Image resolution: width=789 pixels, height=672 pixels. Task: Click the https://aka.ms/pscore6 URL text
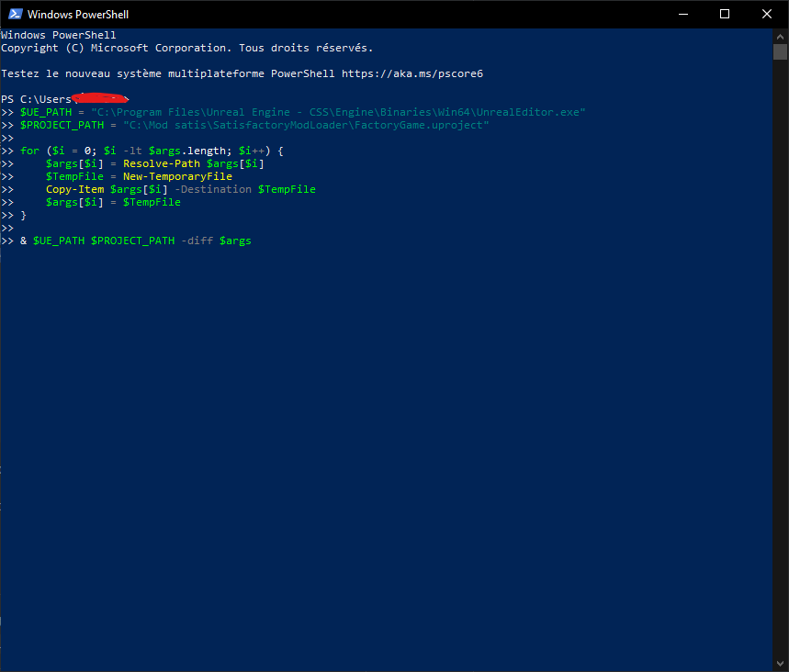point(412,73)
